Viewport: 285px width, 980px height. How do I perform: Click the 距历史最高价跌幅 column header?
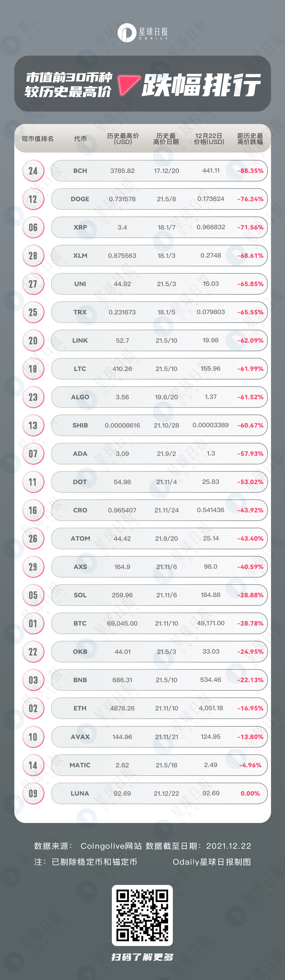pos(250,139)
